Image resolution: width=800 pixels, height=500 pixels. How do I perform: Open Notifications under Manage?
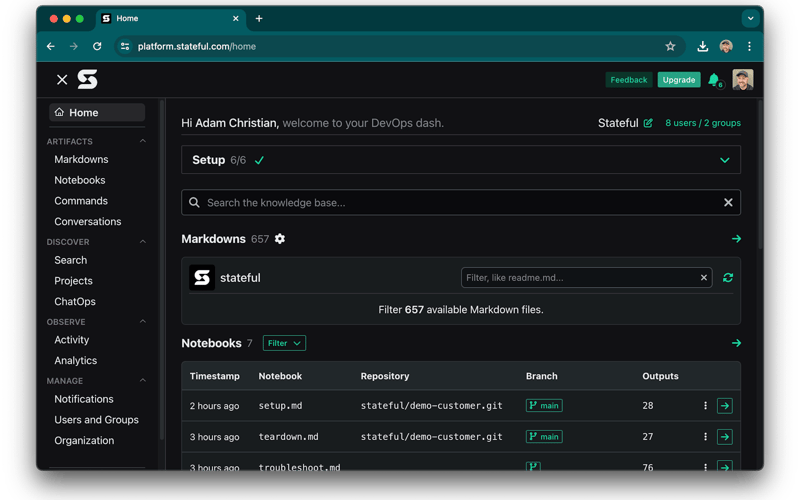[84, 399]
